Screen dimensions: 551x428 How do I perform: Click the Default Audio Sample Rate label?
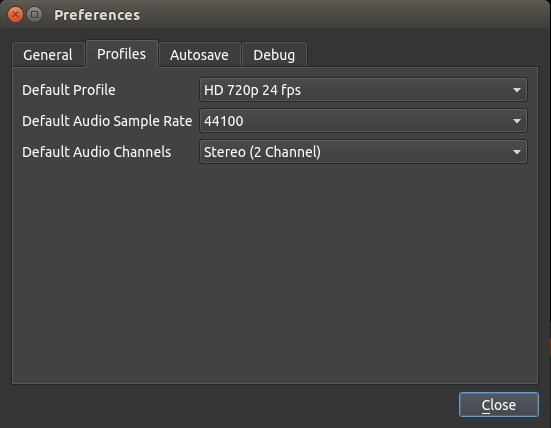click(x=107, y=121)
